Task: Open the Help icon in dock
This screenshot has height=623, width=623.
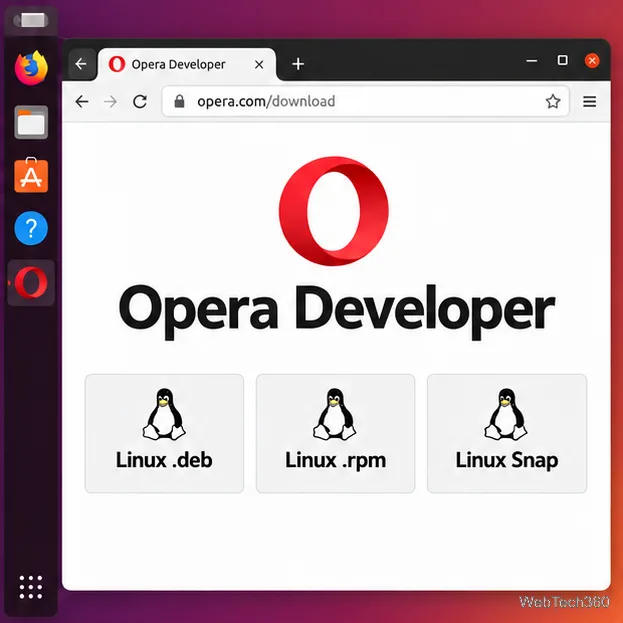Action: (x=31, y=228)
